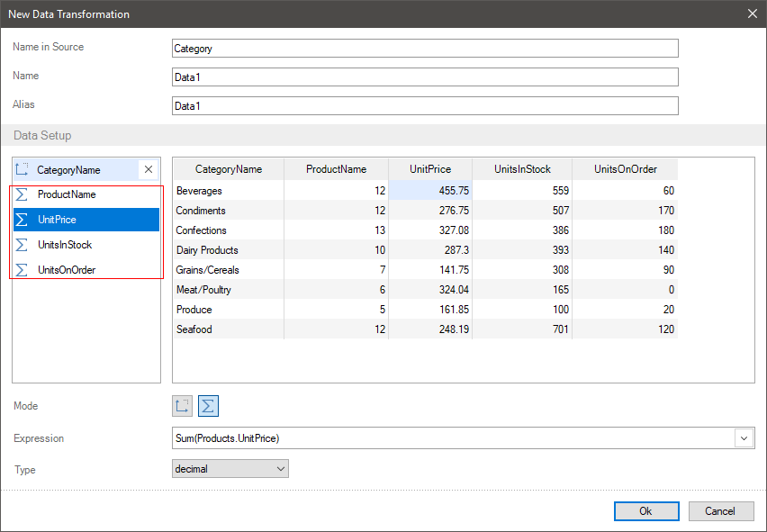Open the Expression dropdown arrow
This screenshot has height=532, width=767.
(744, 438)
